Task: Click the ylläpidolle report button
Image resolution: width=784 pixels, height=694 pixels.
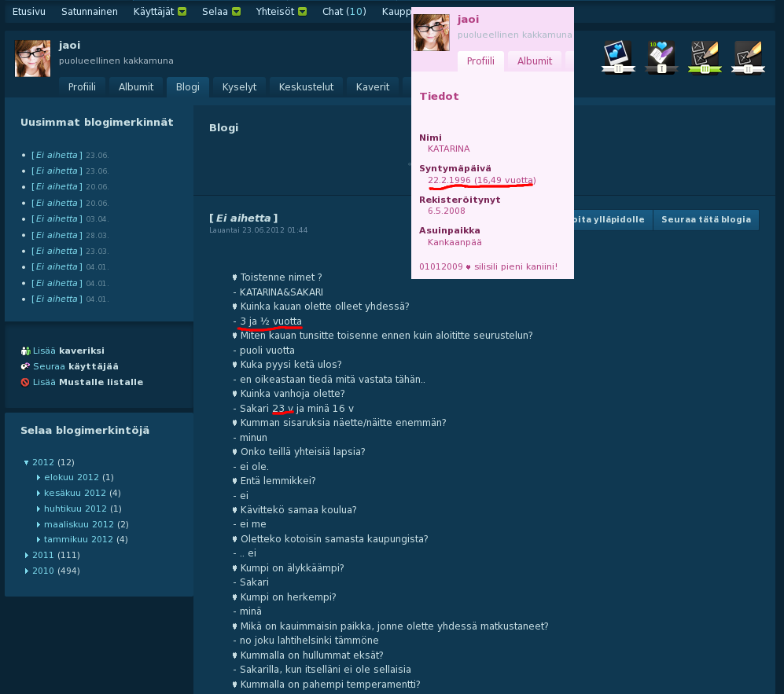Action: [x=613, y=220]
